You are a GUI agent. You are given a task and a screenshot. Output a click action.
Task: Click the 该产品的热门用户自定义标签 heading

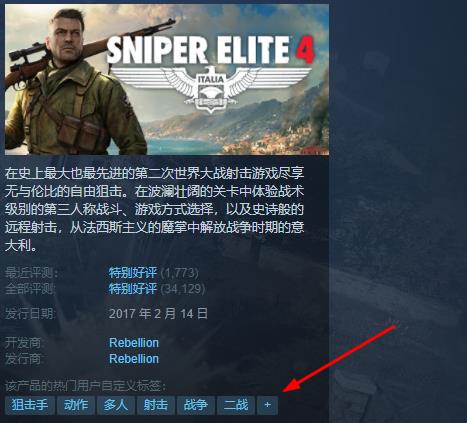tap(85, 386)
